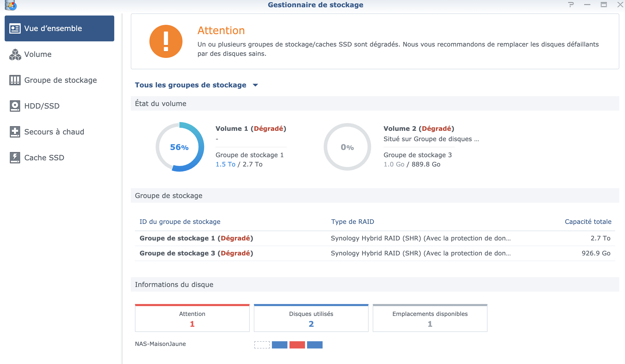
Task: Click the orange Attention warning icon
Action: pyautogui.click(x=166, y=41)
